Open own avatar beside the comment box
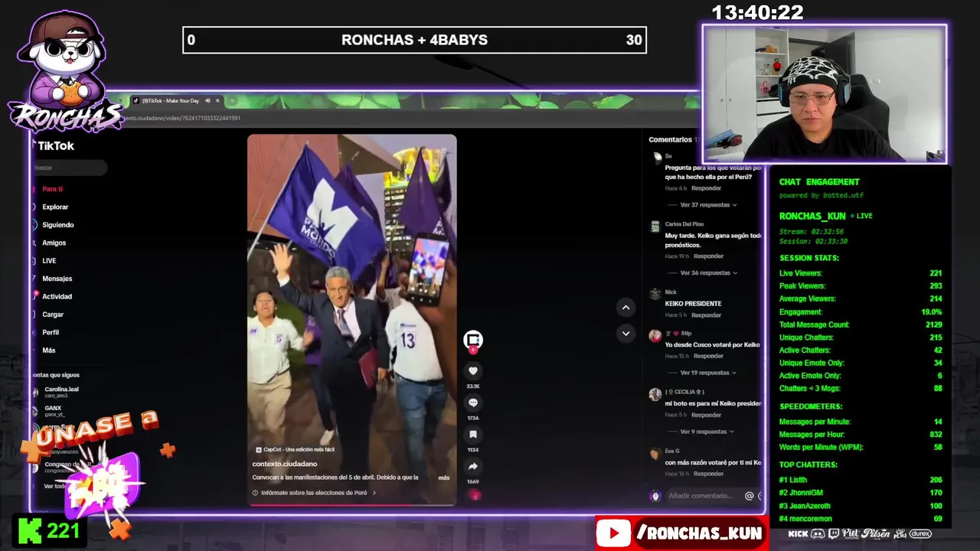 tap(655, 496)
